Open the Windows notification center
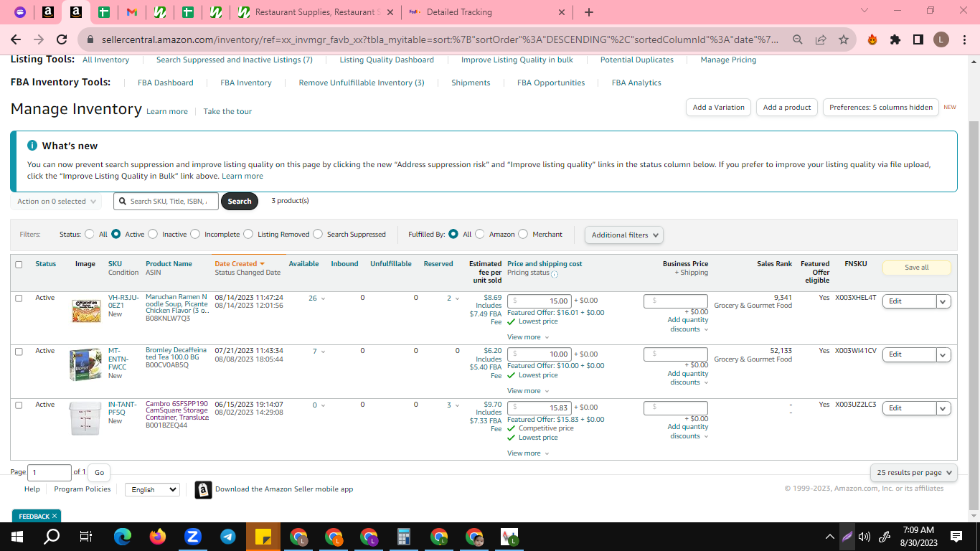Viewport: 980px width, 551px height. click(956, 536)
